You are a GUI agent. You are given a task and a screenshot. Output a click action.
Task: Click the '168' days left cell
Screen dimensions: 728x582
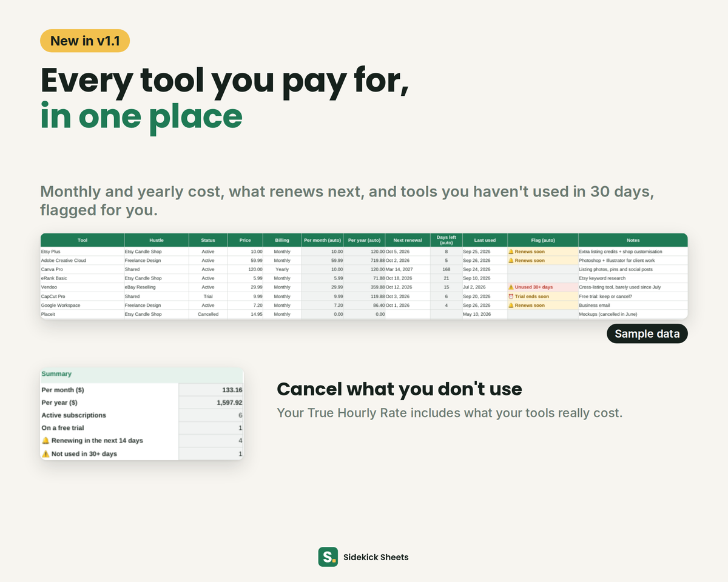tap(446, 269)
